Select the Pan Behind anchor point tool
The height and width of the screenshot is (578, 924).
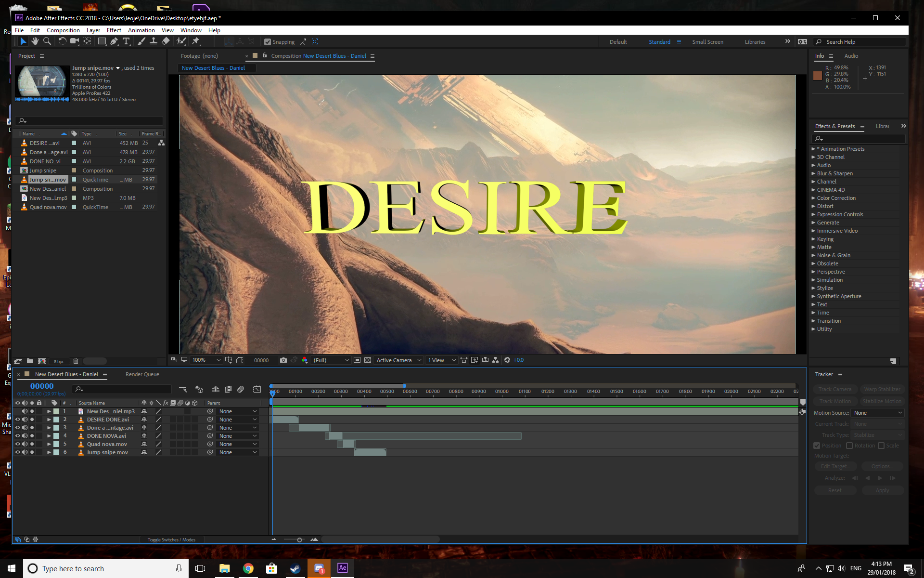point(87,42)
